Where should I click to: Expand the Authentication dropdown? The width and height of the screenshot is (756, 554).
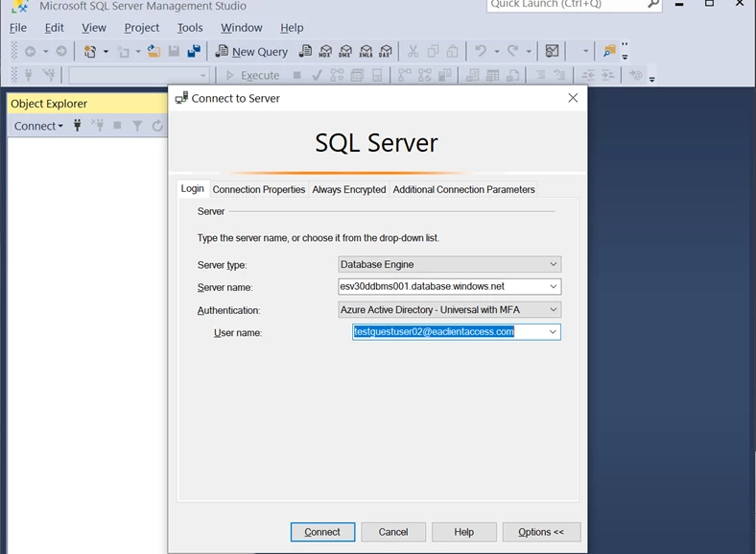point(554,310)
